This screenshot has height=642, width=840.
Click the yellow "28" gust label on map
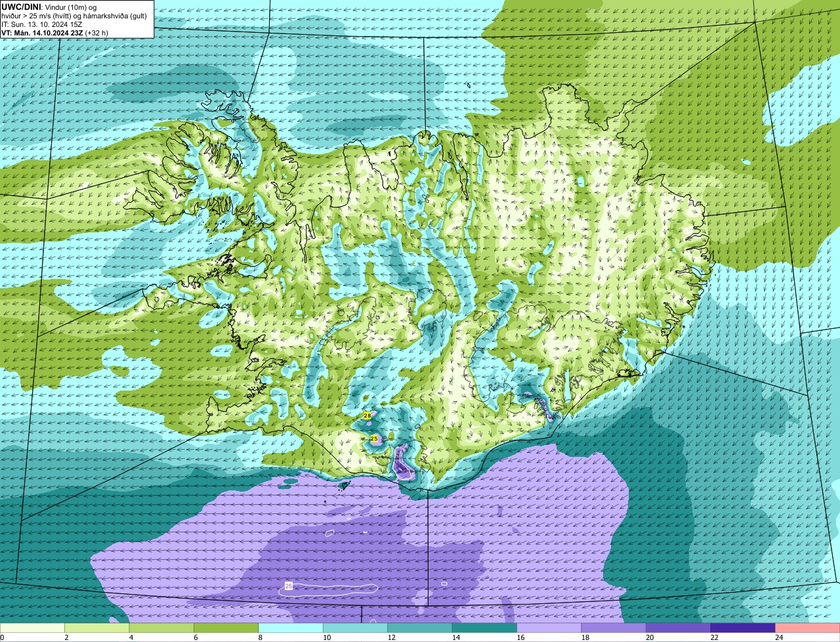pos(367,416)
